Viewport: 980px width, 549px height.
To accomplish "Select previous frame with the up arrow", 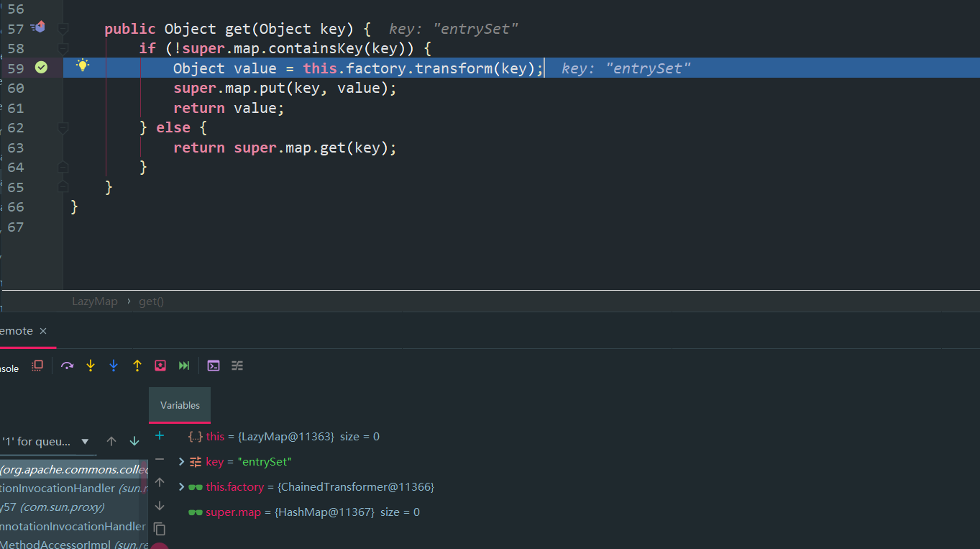I will pos(111,441).
